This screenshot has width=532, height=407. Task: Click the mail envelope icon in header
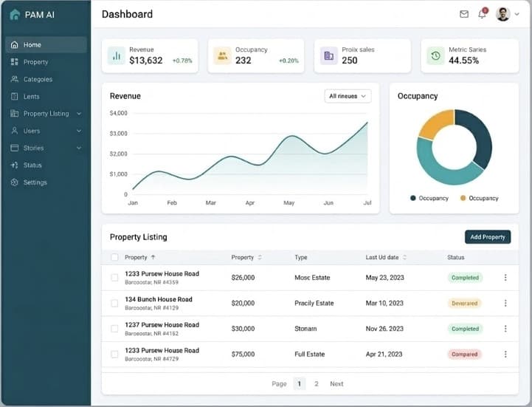(x=464, y=14)
